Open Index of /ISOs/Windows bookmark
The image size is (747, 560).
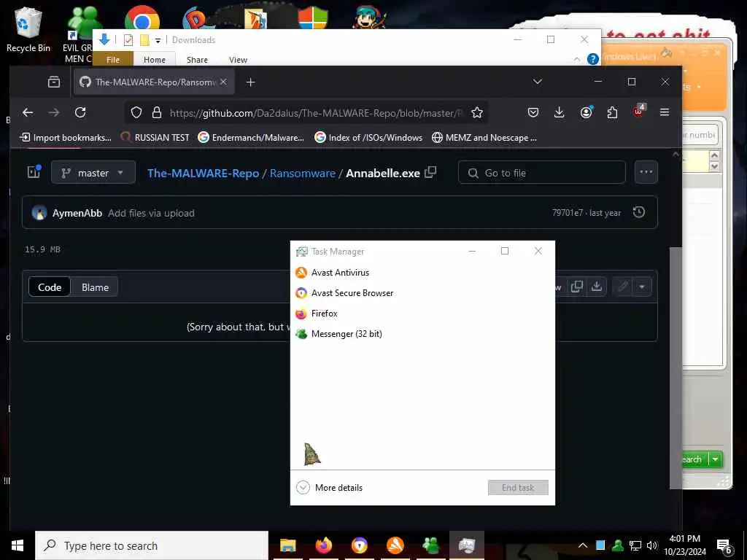pos(368,138)
